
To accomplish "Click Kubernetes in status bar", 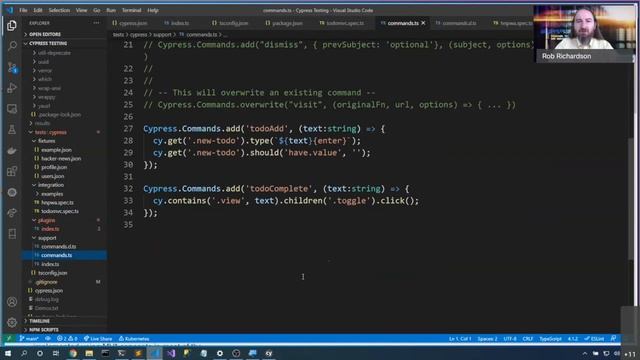I will click(134, 338).
